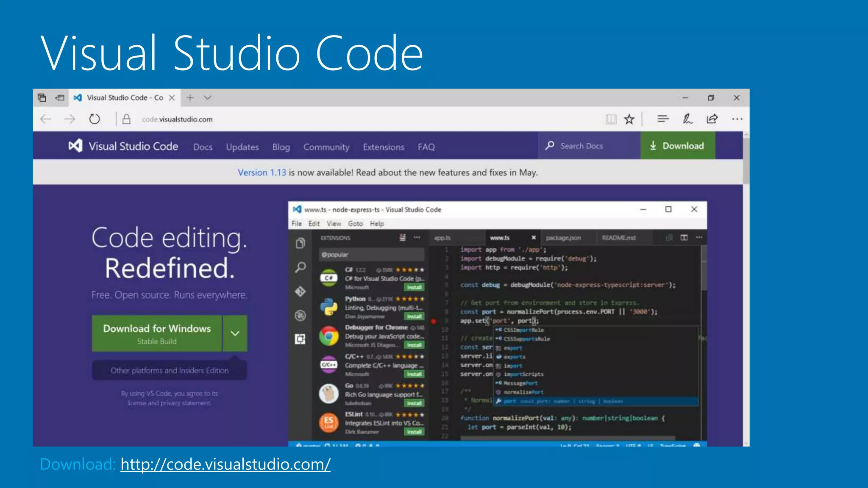Viewport: 868px width, 488px height.
Task: Open editor more actions ellipsis
Action: tap(699, 238)
